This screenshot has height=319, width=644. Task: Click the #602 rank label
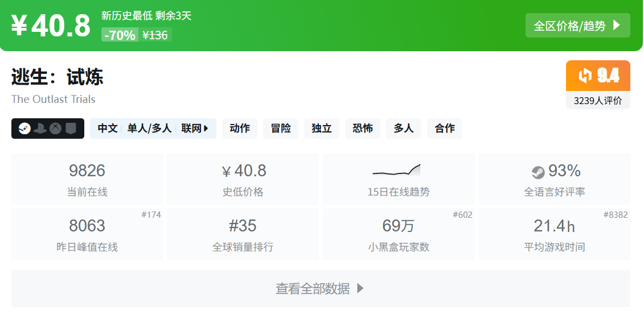462,214
